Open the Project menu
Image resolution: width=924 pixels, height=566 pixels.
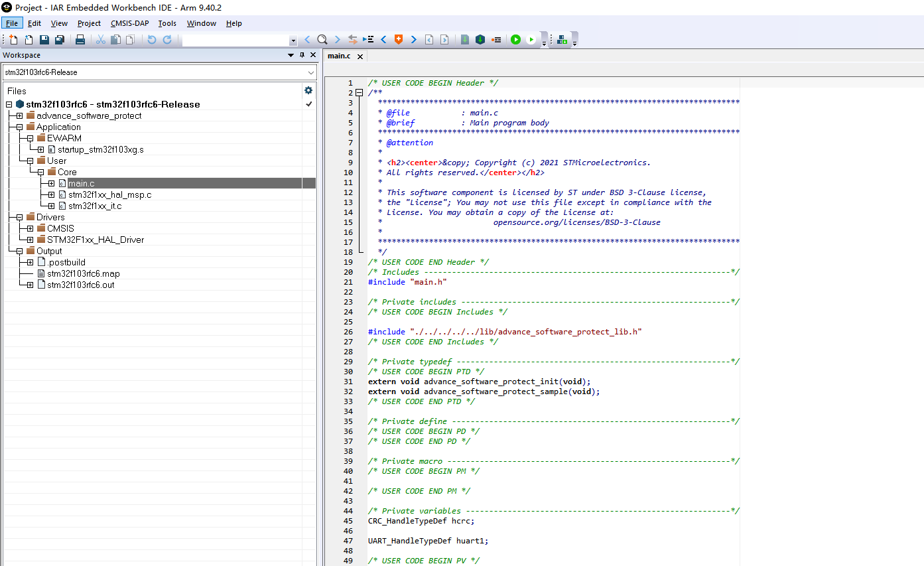pyautogui.click(x=89, y=23)
